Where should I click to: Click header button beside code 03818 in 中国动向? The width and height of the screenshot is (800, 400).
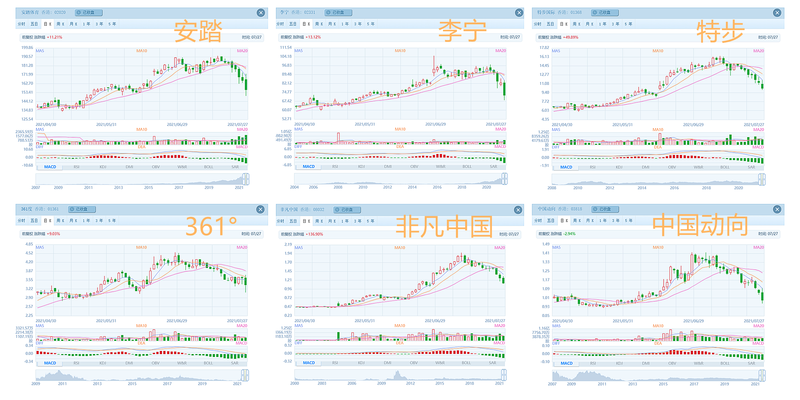pos(605,209)
